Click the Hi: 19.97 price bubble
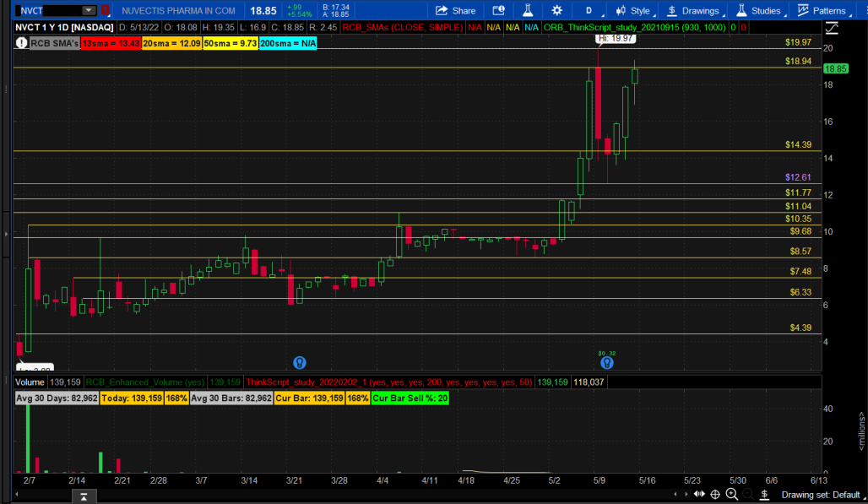 pyautogui.click(x=616, y=38)
